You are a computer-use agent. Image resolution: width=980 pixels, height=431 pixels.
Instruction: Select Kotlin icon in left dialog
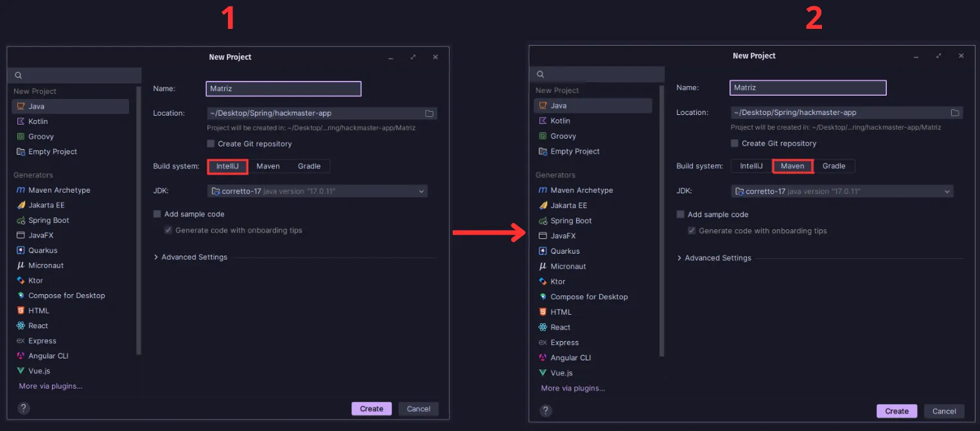click(x=21, y=121)
